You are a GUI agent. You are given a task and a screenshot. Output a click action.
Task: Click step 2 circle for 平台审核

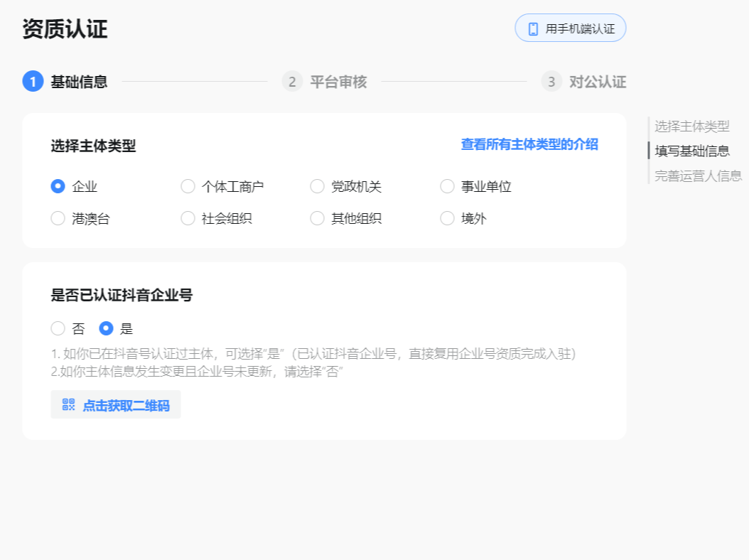tap(292, 82)
